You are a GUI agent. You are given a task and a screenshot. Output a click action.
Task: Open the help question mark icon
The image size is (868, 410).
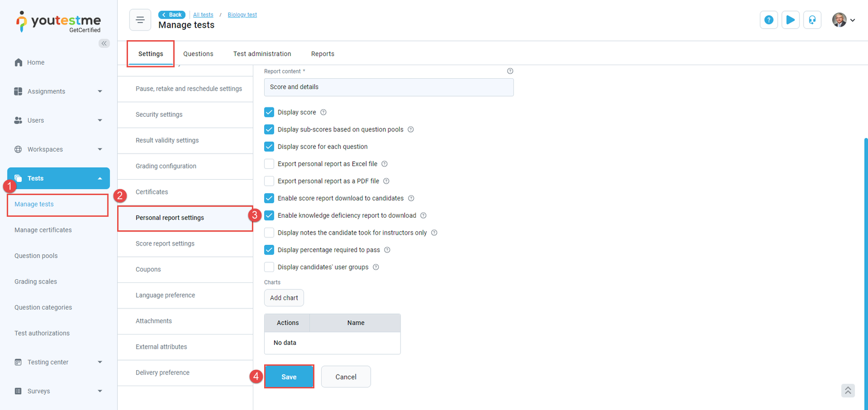769,20
